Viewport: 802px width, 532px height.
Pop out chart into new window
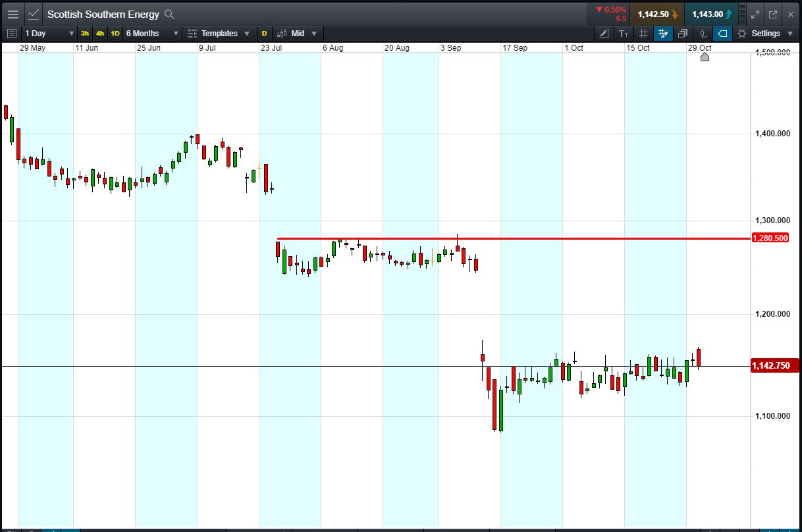(x=773, y=14)
